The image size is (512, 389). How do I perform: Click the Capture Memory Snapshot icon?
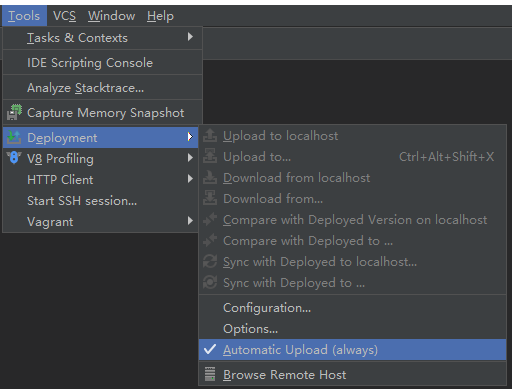click(x=14, y=112)
